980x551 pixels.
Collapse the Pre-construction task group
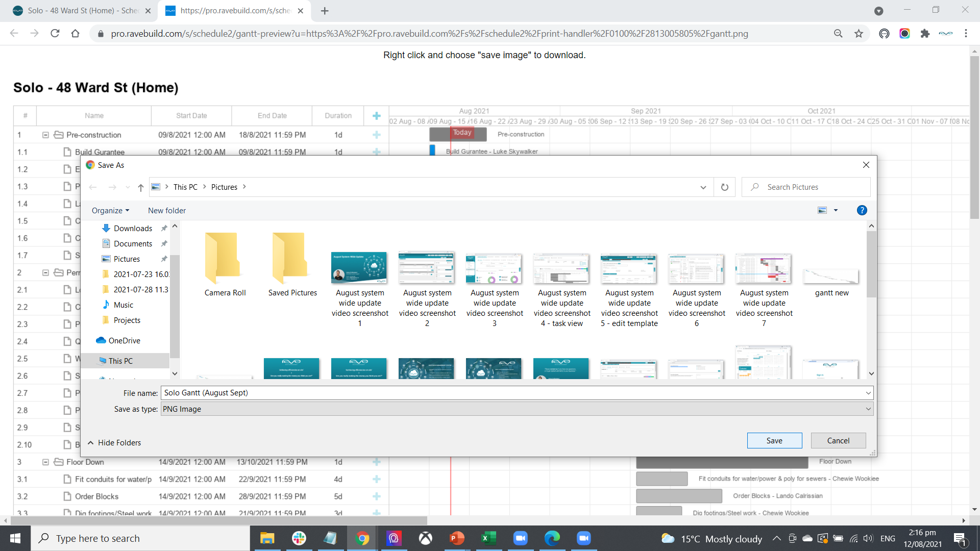pos(45,135)
